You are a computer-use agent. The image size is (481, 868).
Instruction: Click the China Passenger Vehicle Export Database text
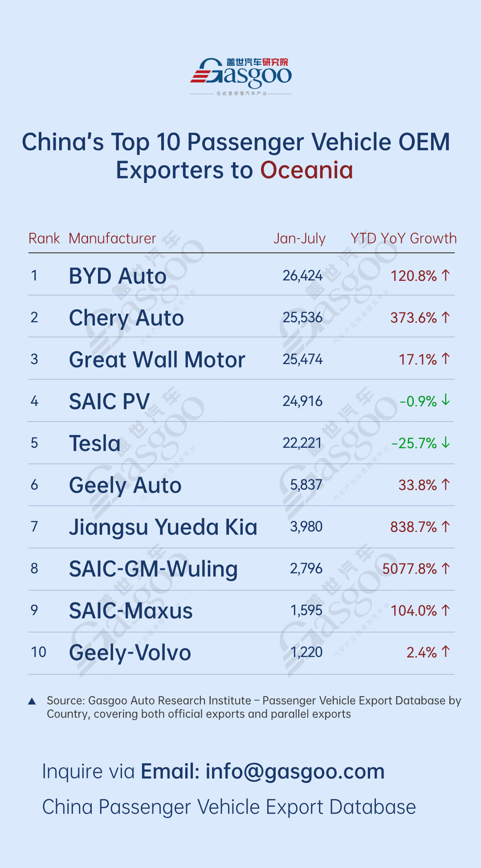pyautogui.click(x=229, y=807)
